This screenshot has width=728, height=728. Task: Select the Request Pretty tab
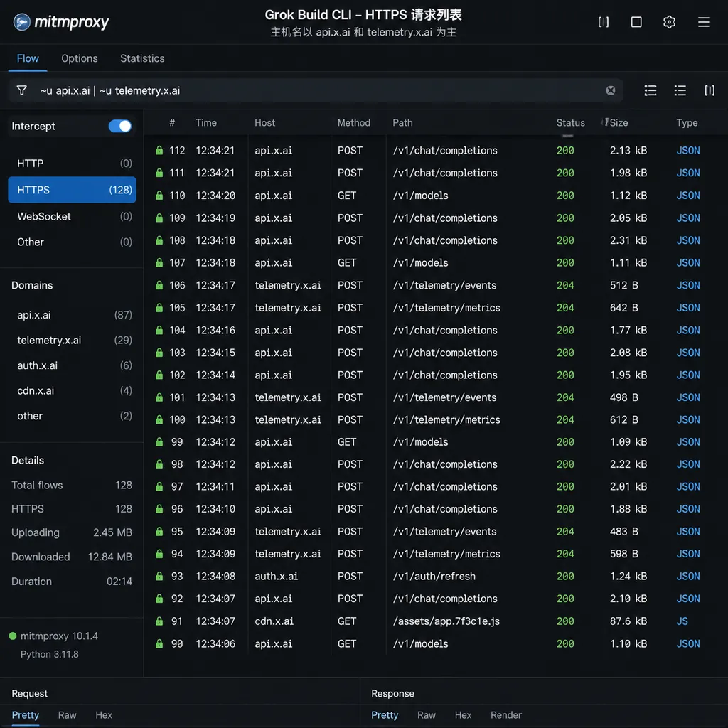[25, 715]
